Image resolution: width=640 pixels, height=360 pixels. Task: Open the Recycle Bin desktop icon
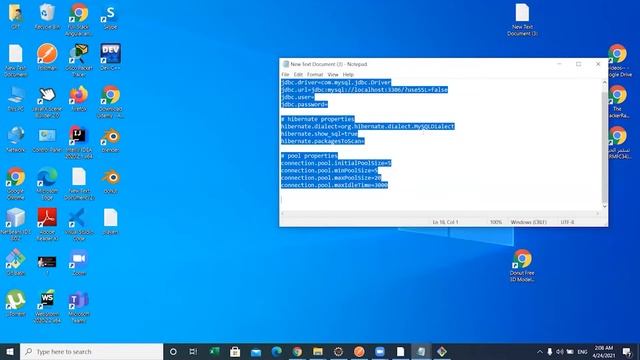[47, 16]
